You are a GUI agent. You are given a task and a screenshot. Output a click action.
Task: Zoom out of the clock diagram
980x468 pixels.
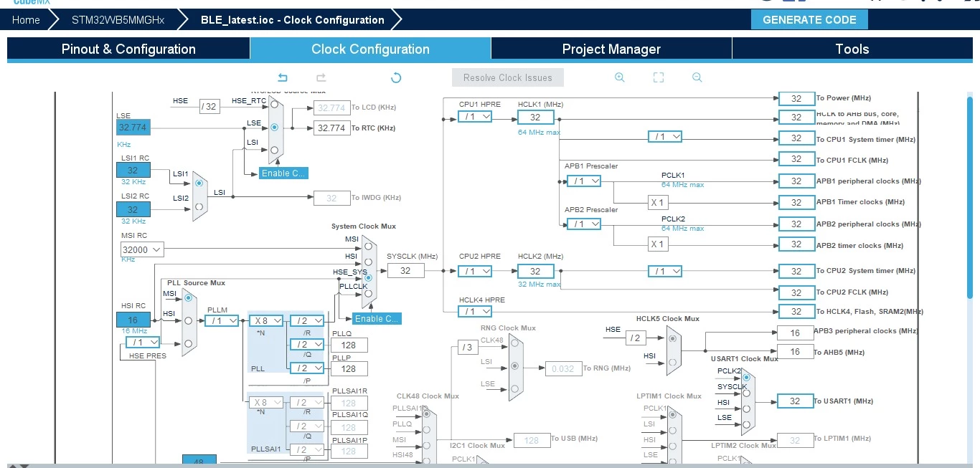click(697, 77)
